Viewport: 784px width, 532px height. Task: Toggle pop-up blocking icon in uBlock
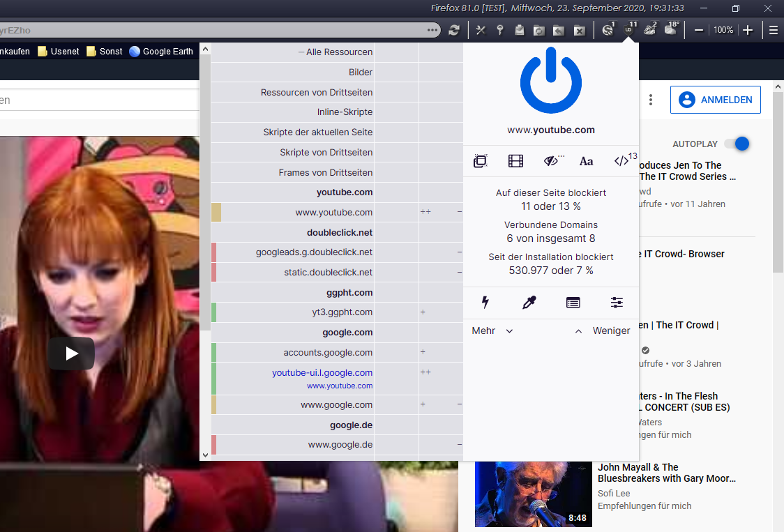pyautogui.click(x=480, y=161)
